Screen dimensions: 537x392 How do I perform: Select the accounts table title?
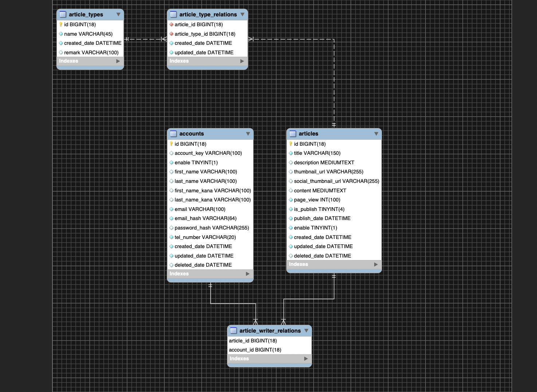[192, 134]
